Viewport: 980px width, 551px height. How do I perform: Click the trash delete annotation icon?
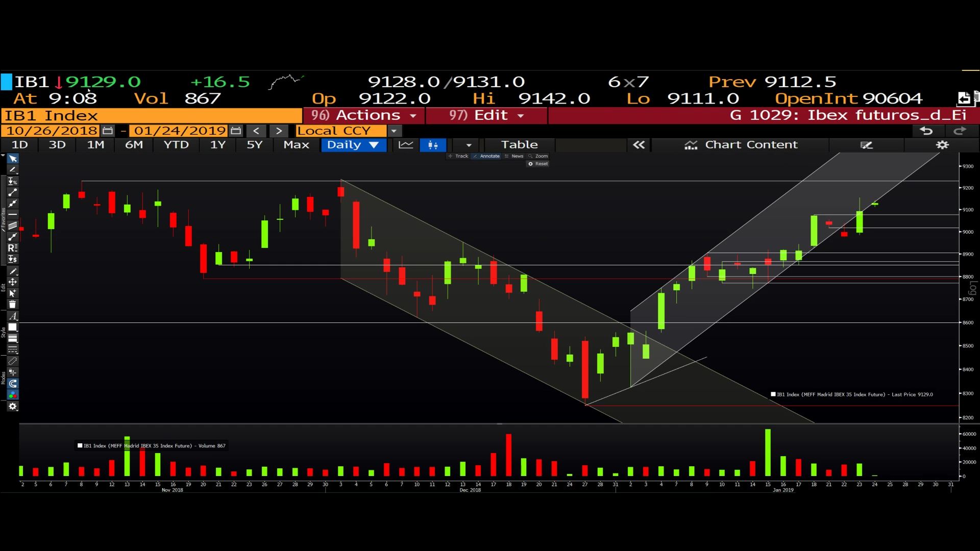pyautogui.click(x=13, y=305)
